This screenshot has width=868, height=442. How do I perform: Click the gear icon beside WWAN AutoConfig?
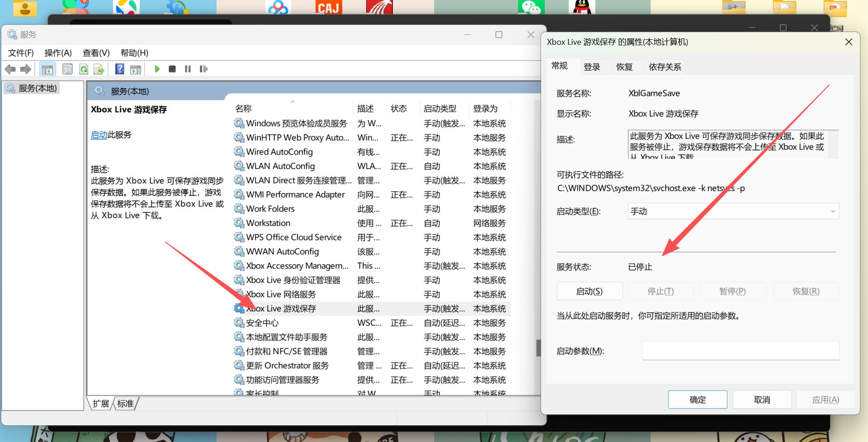239,251
